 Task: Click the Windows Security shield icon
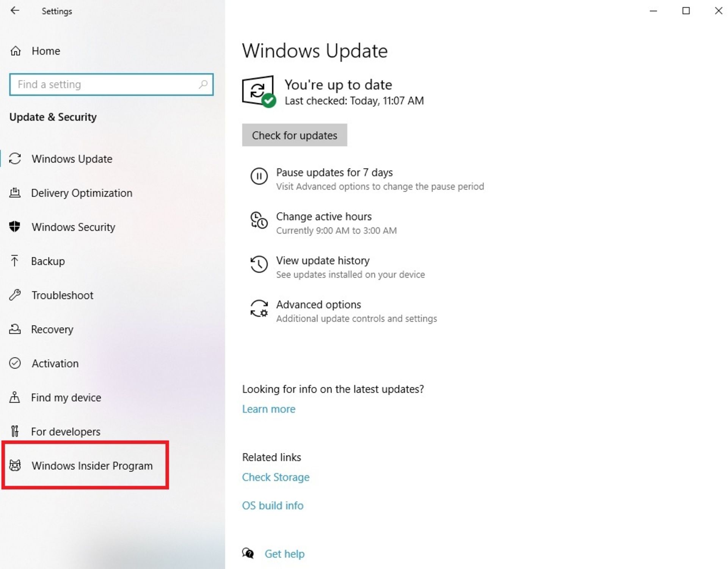[16, 226]
